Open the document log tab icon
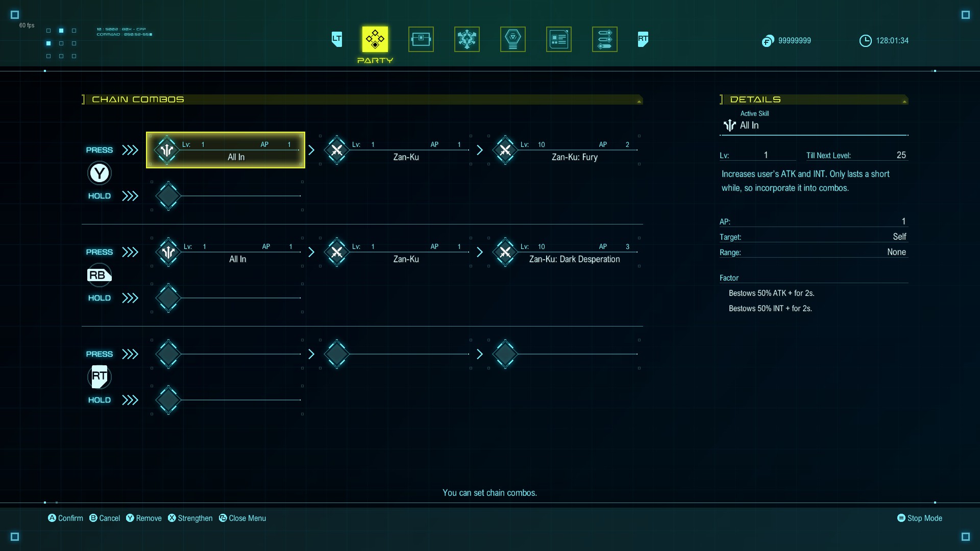The height and width of the screenshot is (551, 980). click(558, 39)
